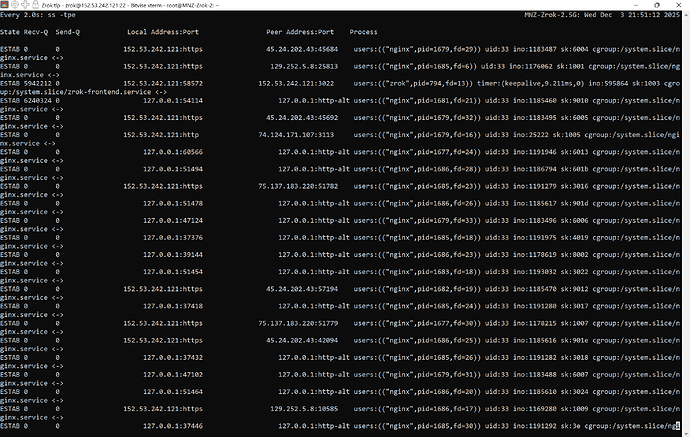Click the Recv-Q value 5942212
Viewport: 690px width, 437px height.
[37, 84]
